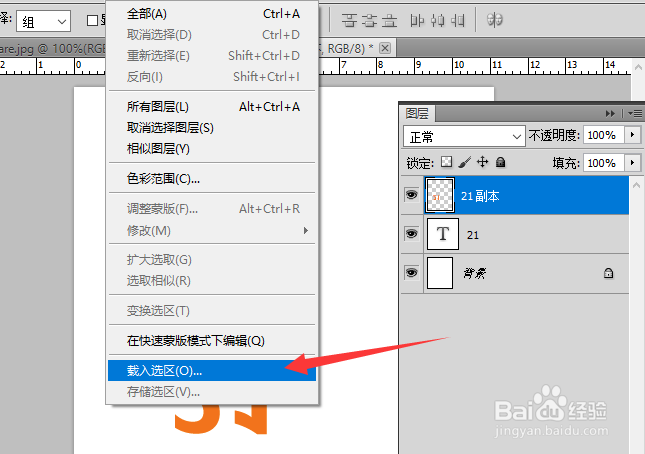
Task: Open the 正常 blend mode dropdown
Action: click(464, 136)
